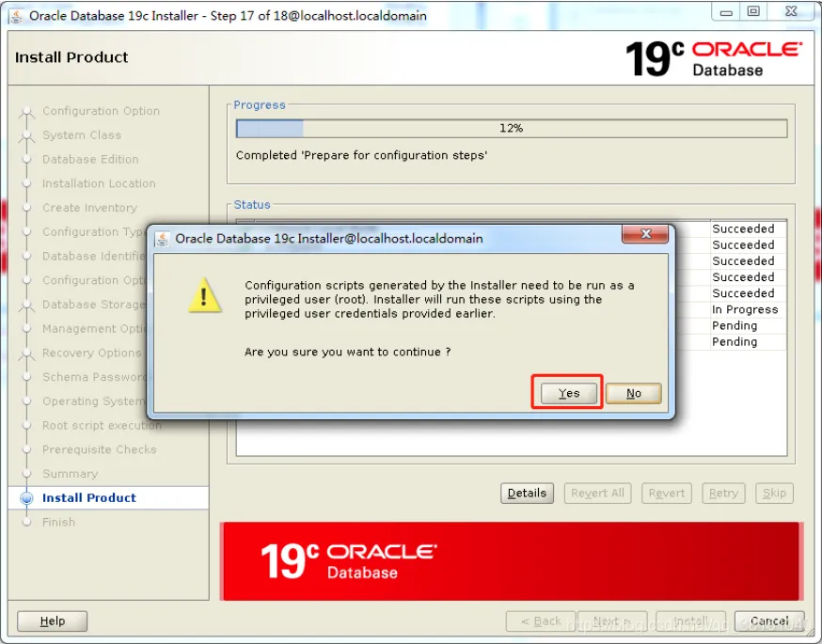
Task: Select Configuration Option step at list top
Action: 102,111
